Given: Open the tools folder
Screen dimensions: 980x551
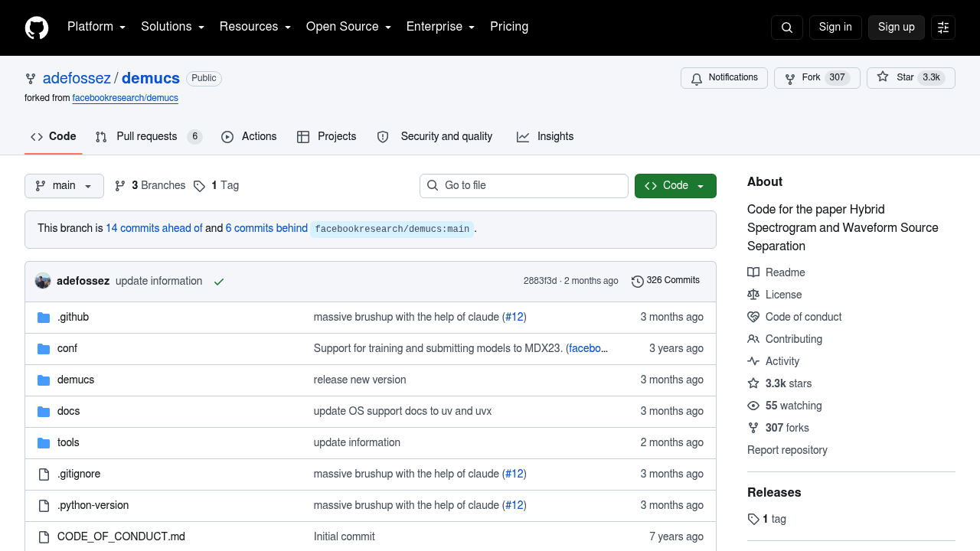Looking at the screenshot, I should (68, 442).
